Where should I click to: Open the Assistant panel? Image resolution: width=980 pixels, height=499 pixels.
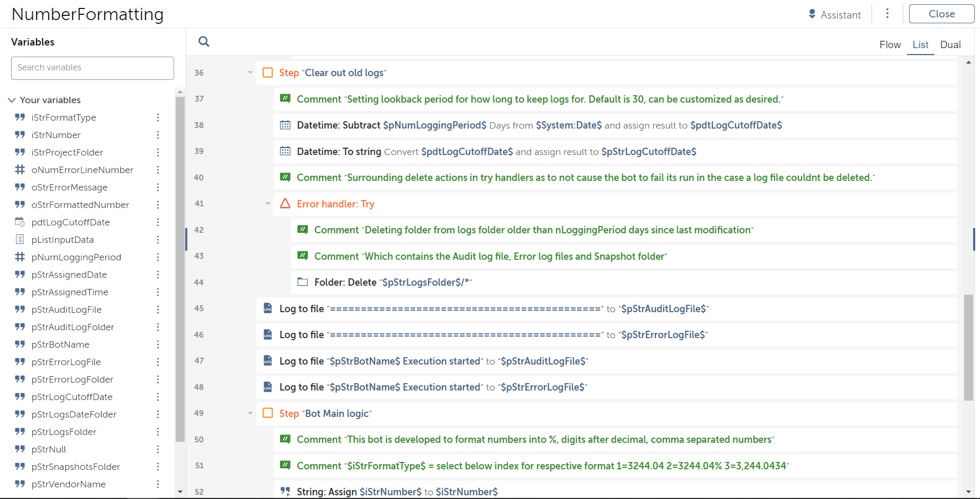tap(834, 15)
